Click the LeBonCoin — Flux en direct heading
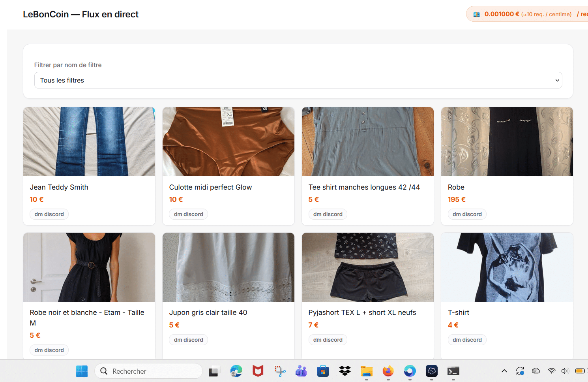Viewport: 588px width, 382px height. [81, 14]
